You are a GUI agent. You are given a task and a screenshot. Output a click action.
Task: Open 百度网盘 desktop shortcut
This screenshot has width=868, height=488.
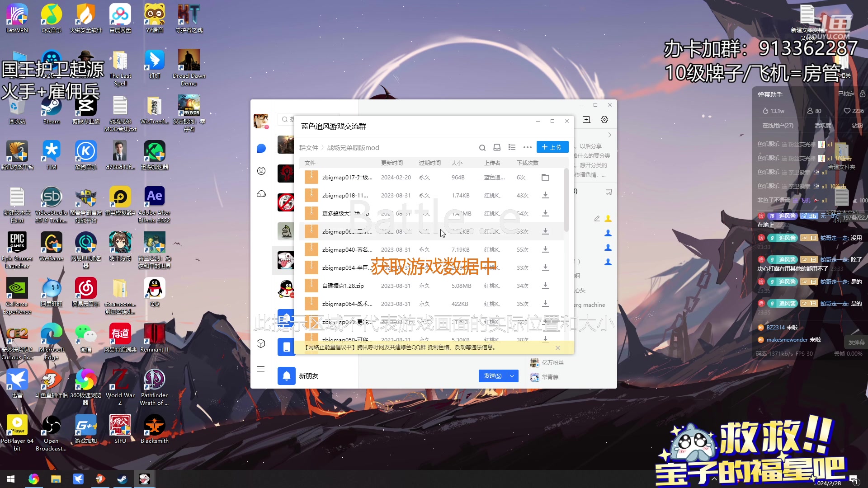(120, 19)
